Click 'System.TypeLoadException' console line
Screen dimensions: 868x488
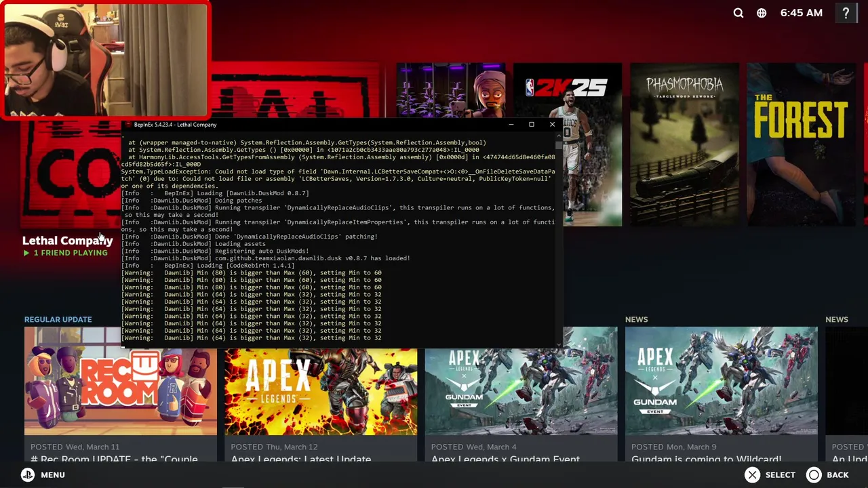click(338, 179)
